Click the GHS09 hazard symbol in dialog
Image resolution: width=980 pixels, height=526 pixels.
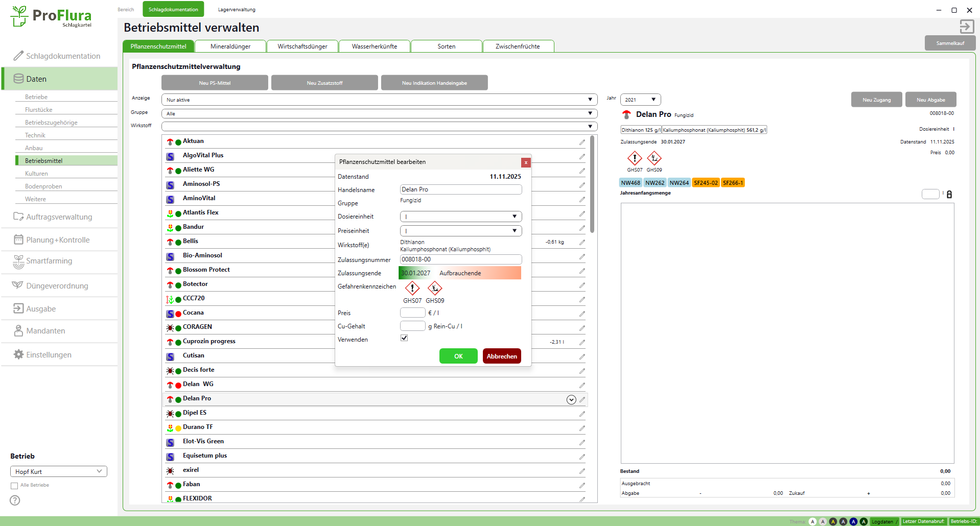click(x=435, y=289)
